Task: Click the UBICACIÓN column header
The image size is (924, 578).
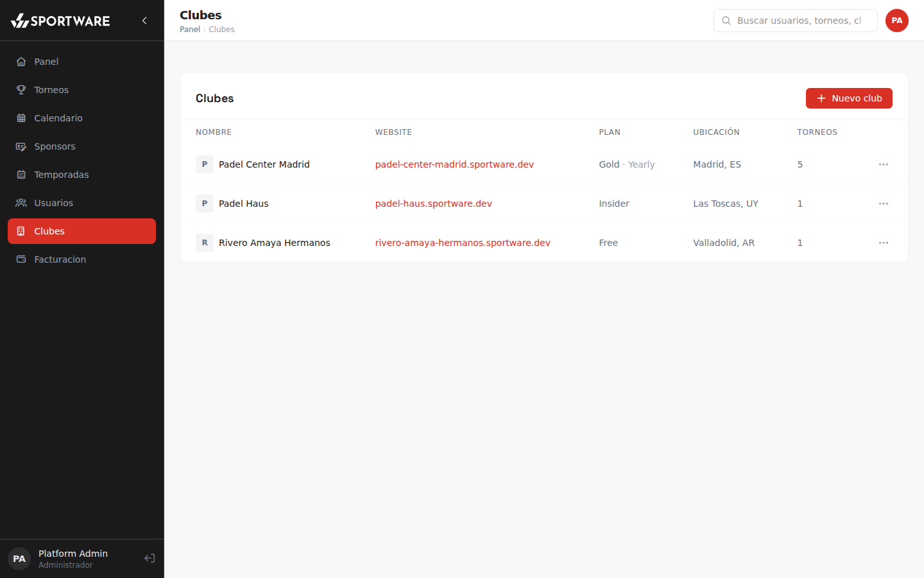Action: tap(716, 132)
